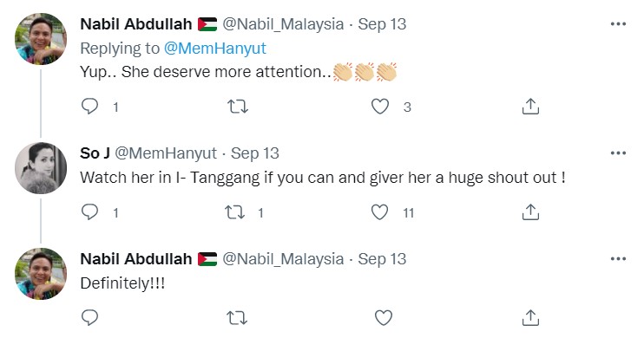644x338 pixels.
Task: Like So J's tweet with 11 likes
Action: [x=379, y=212]
